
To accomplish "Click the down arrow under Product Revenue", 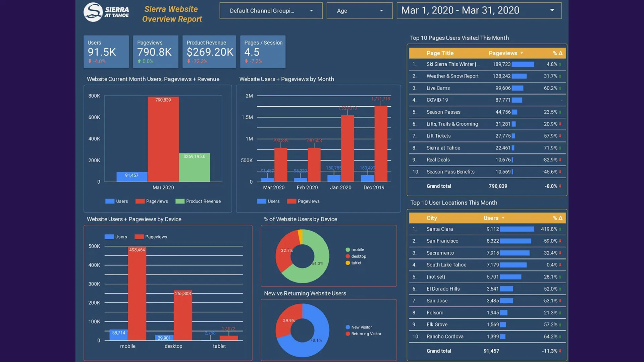I will (x=189, y=61).
